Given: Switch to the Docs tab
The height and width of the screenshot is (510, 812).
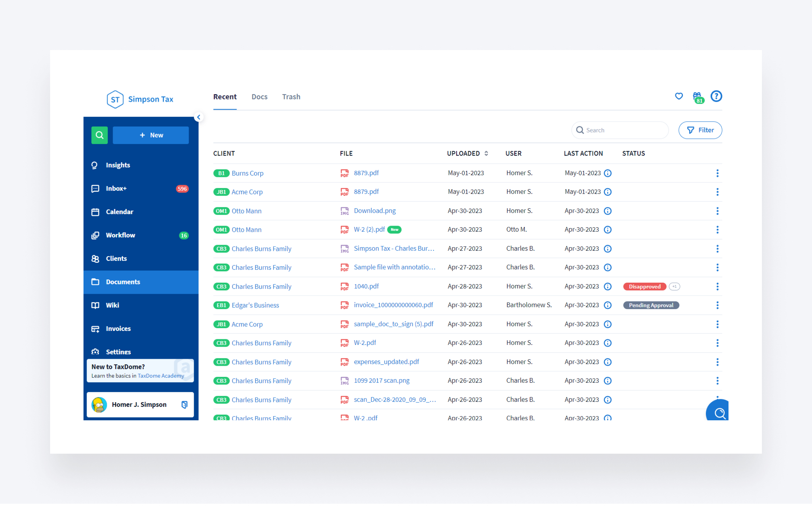Looking at the screenshot, I should (x=259, y=97).
